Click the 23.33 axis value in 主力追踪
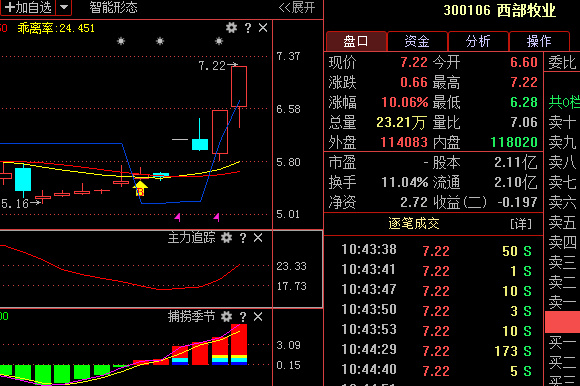 (291, 266)
